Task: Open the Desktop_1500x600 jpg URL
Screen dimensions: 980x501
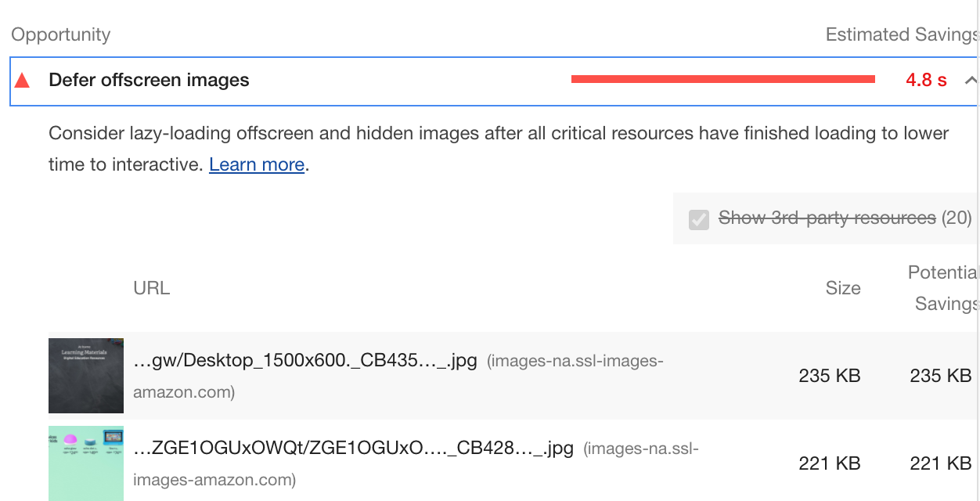Action: [305, 362]
